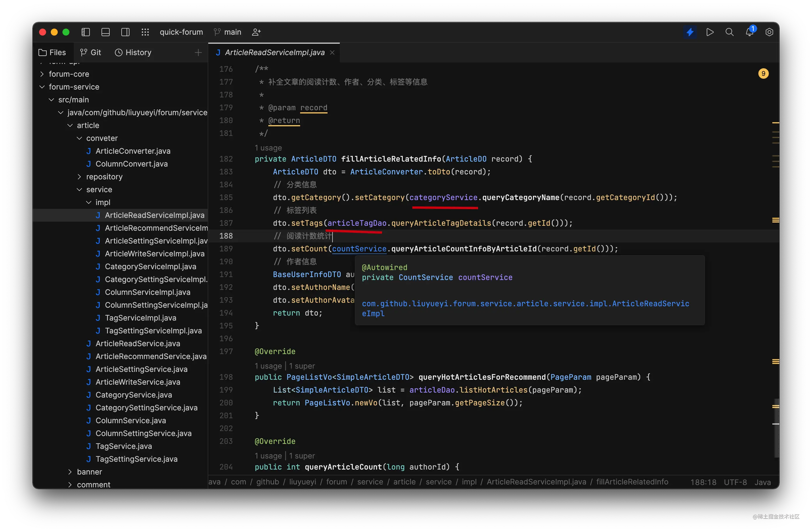Click the plus icon beside History

(x=198, y=52)
